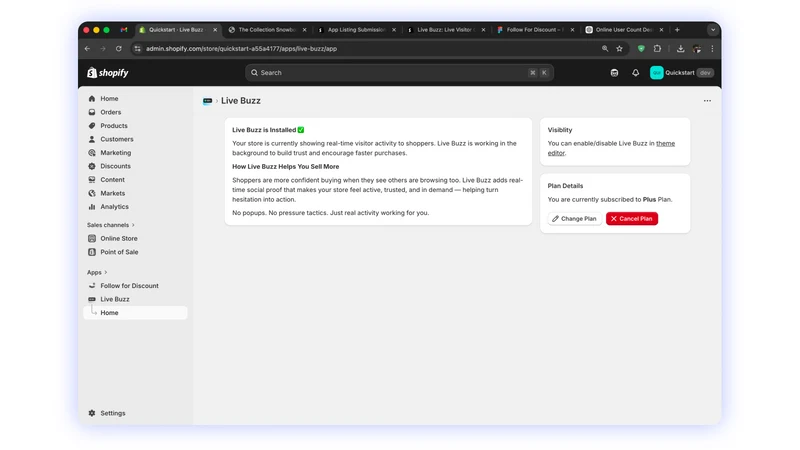800x450 pixels.
Task: Open Point of Sale channel icon
Action: pos(92,252)
